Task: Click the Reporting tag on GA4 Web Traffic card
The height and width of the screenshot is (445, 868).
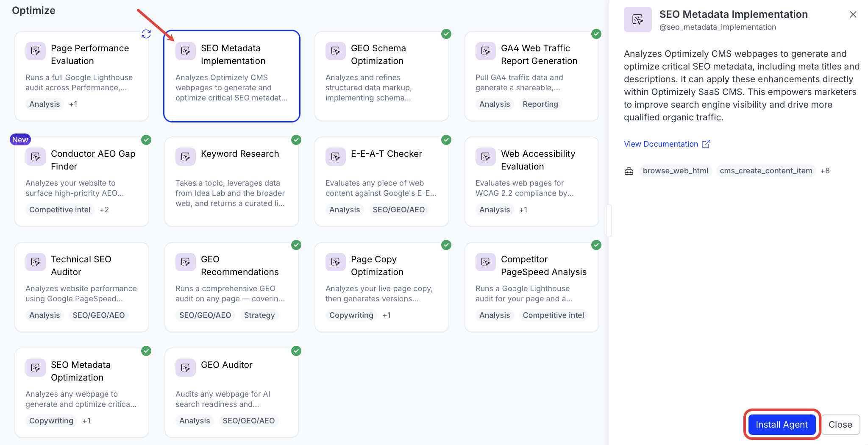Action: (x=540, y=104)
